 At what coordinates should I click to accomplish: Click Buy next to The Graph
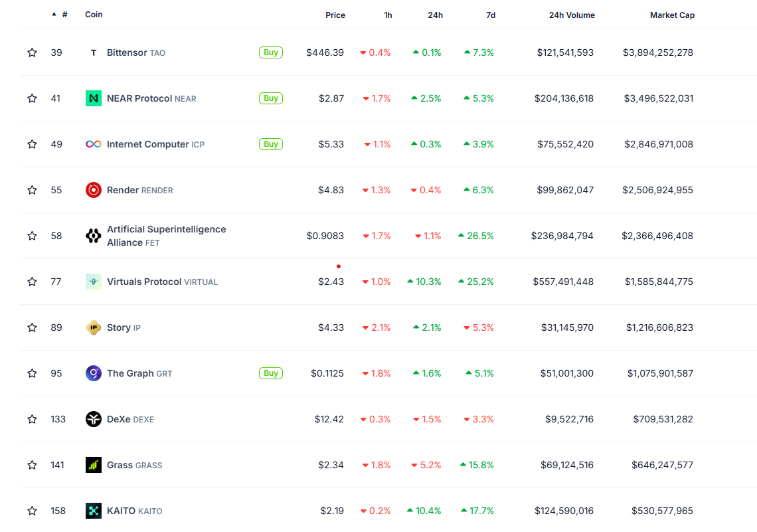(271, 373)
